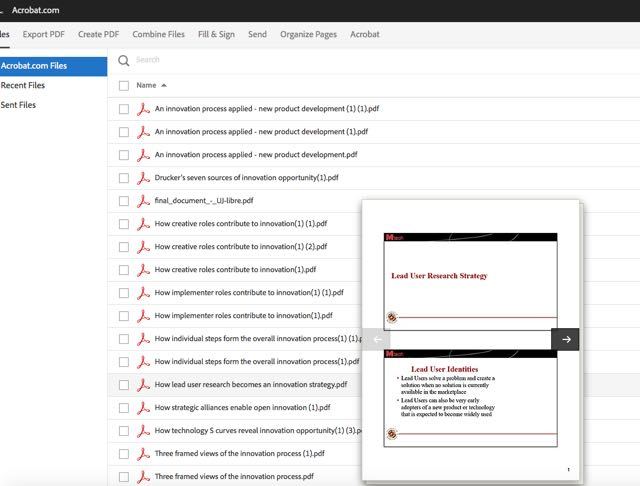Check box for Drucker's seven sources file

[124, 178]
